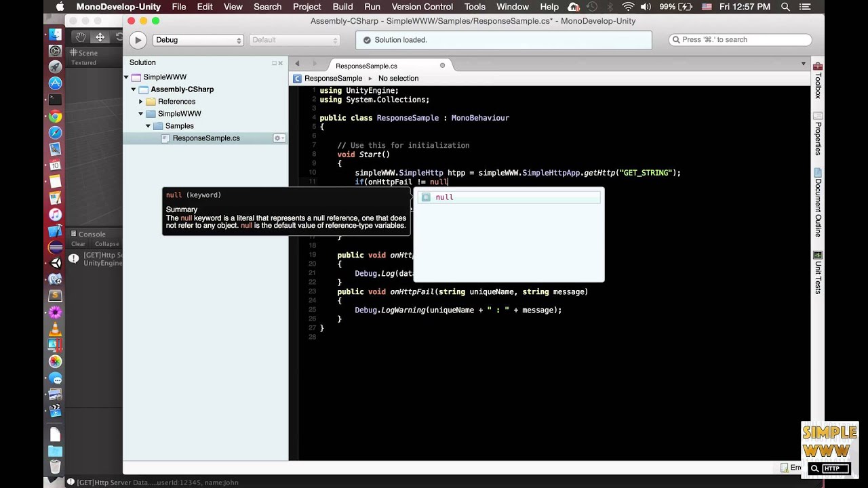Open Document Outline side panel
This screenshot has width=868, height=488.
pyautogui.click(x=818, y=203)
